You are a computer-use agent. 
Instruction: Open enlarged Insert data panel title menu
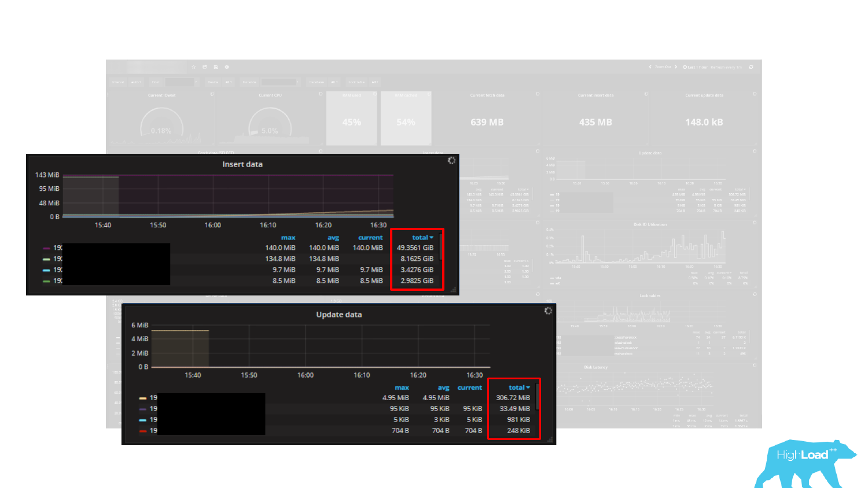242,164
